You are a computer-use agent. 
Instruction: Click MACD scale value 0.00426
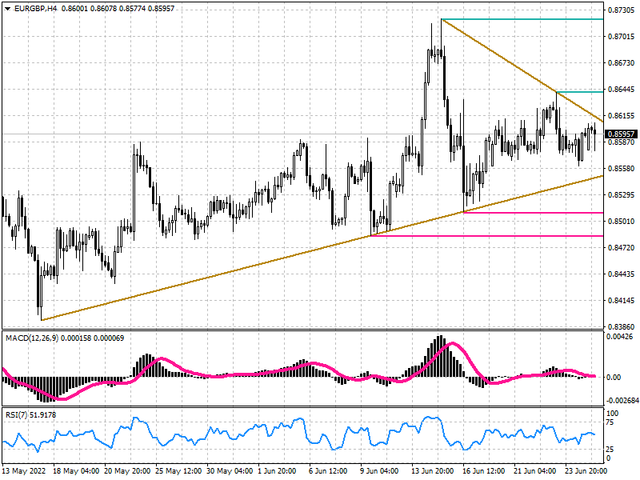[620, 337]
